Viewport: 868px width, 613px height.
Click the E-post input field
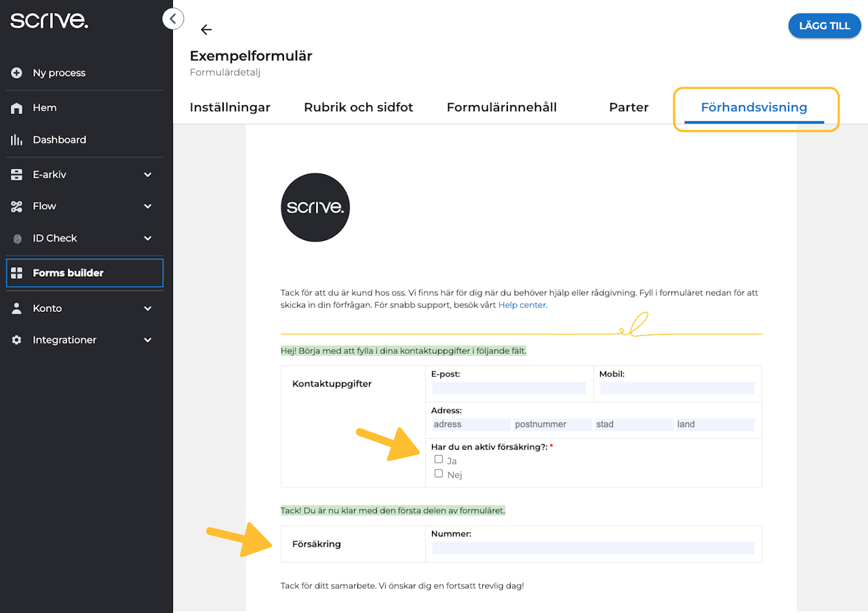(x=509, y=388)
